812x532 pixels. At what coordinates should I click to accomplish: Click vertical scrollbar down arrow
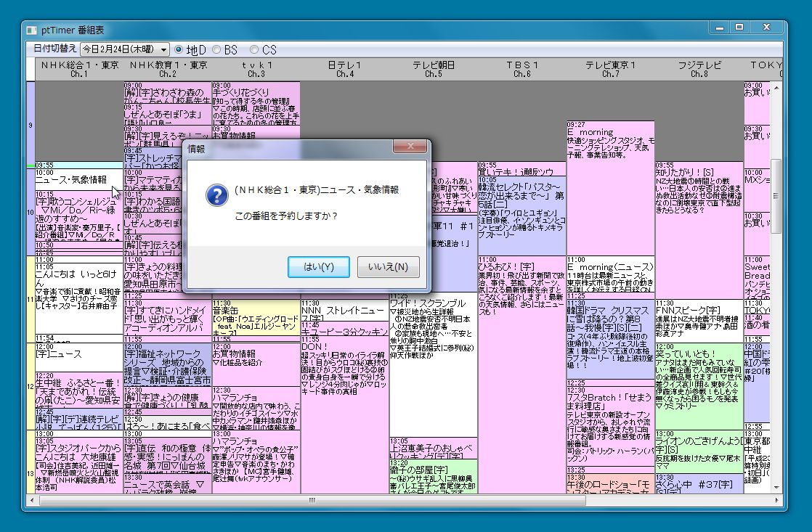pos(776,487)
